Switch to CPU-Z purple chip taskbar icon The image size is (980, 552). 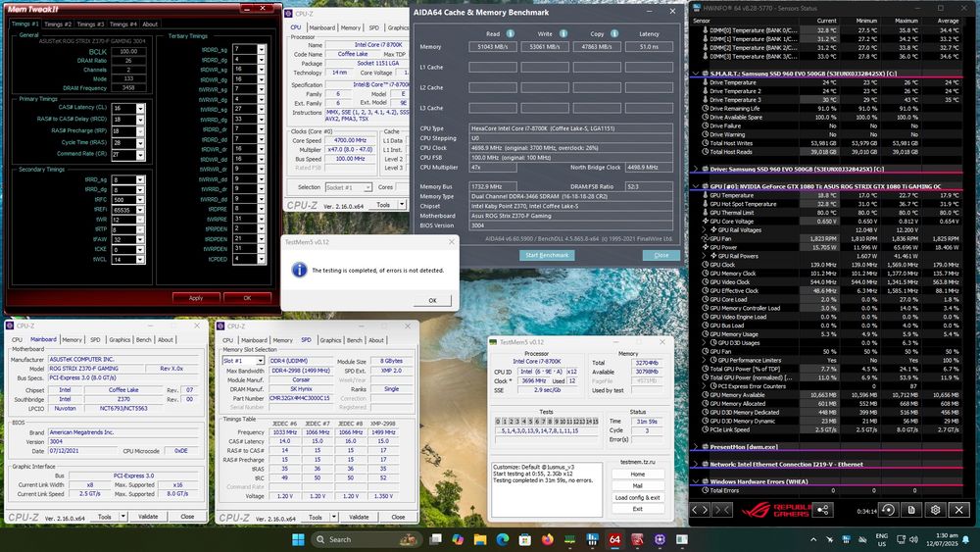point(660,539)
